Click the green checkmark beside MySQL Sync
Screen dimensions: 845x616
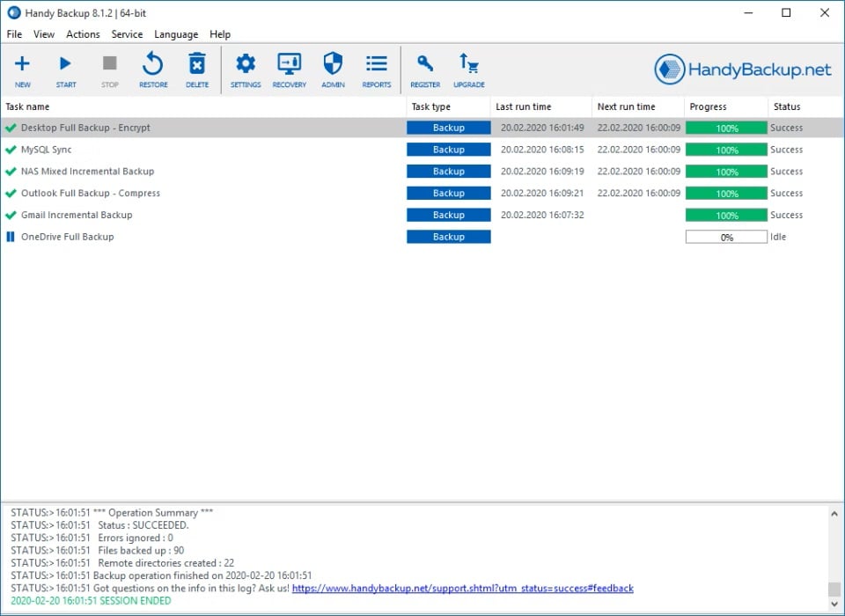click(x=11, y=150)
